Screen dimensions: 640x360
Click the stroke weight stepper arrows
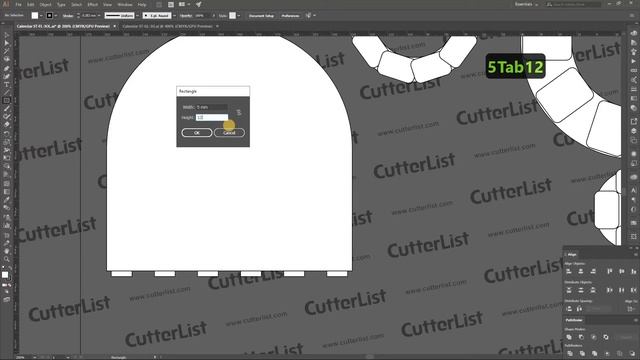(78, 16)
